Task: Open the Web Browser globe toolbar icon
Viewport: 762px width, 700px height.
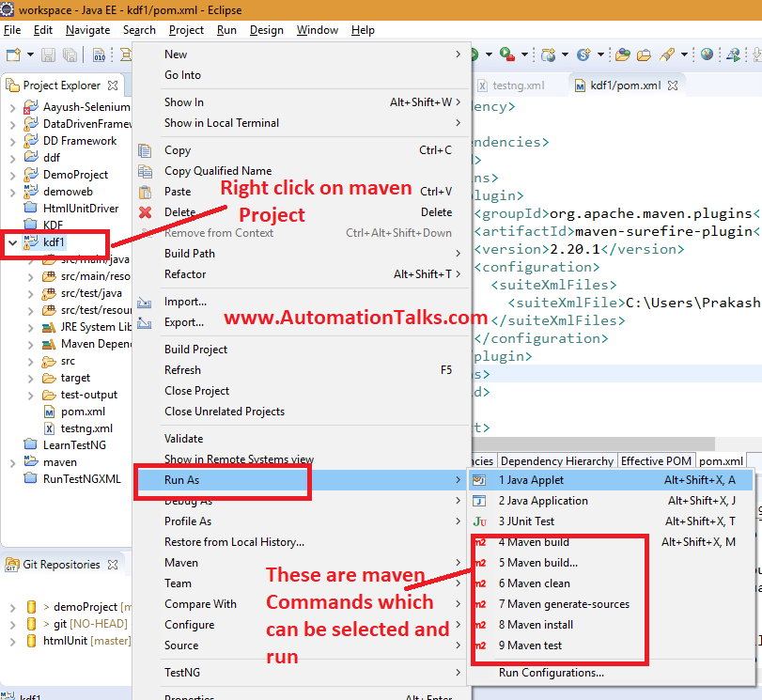Action: pos(707,56)
